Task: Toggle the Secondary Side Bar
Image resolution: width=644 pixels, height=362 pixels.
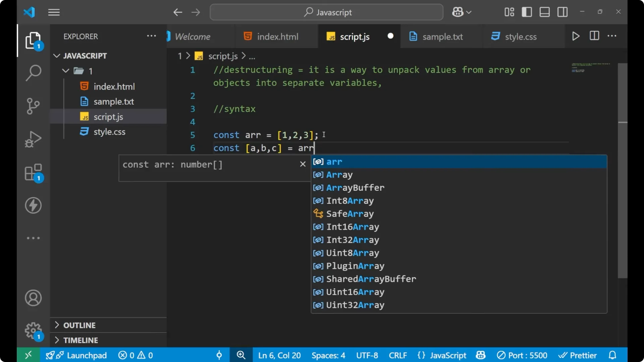Action: 562,12
